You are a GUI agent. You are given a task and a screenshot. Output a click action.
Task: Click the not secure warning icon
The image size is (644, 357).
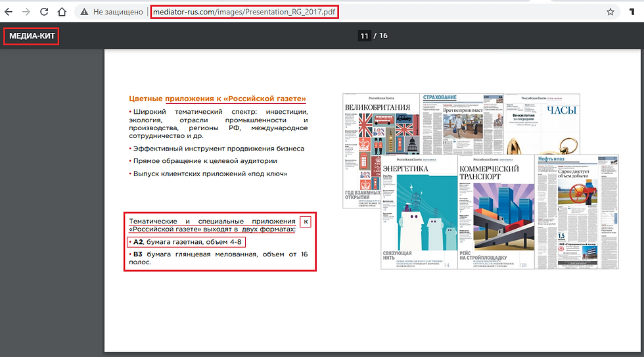click(x=84, y=12)
